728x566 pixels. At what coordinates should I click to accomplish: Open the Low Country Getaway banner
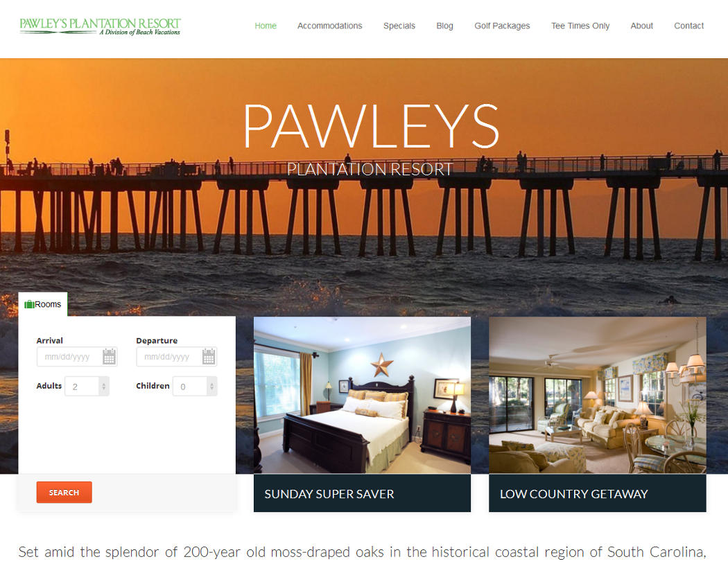(x=598, y=493)
